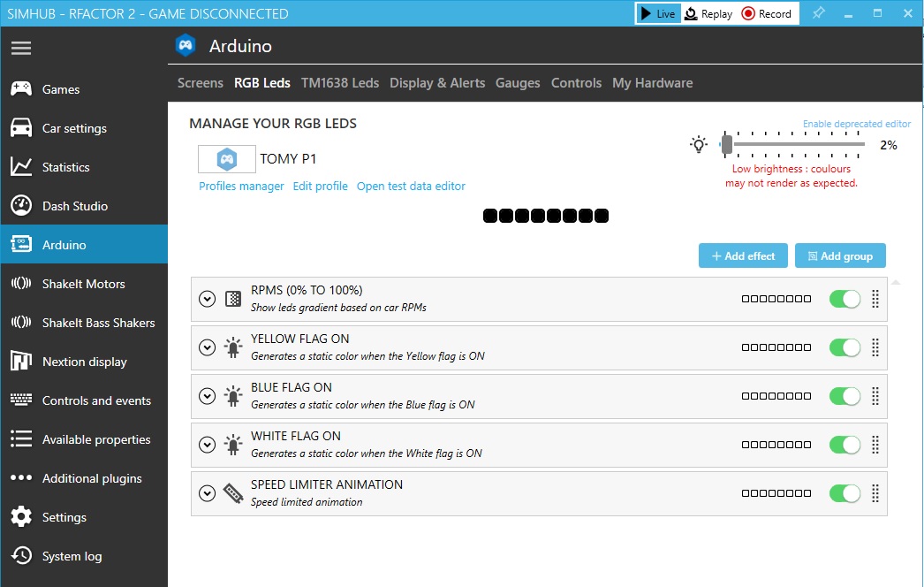924x587 pixels.
Task: Click the ShakeIt Bass Shakers vibration icon
Action: point(21,322)
